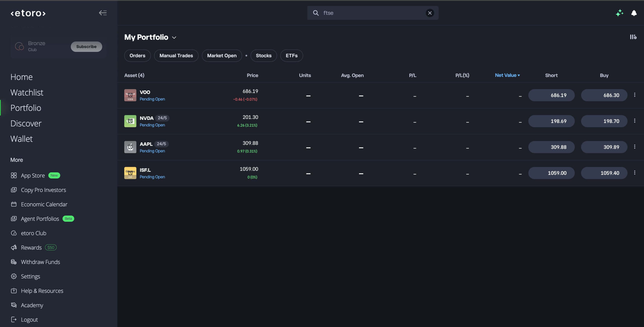Click the Units column header
This screenshot has width=644, height=327.
[x=305, y=75]
